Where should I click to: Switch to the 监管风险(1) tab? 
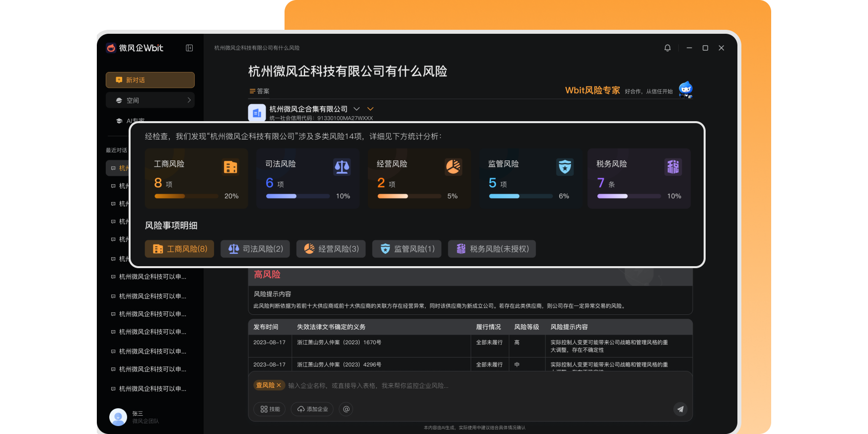pos(407,249)
